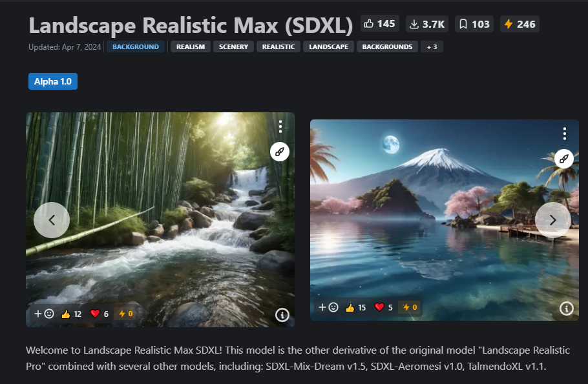Select the Alpha 1.0 version tab
The height and width of the screenshot is (384, 588).
pyautogui.click(x=53, y=81)
